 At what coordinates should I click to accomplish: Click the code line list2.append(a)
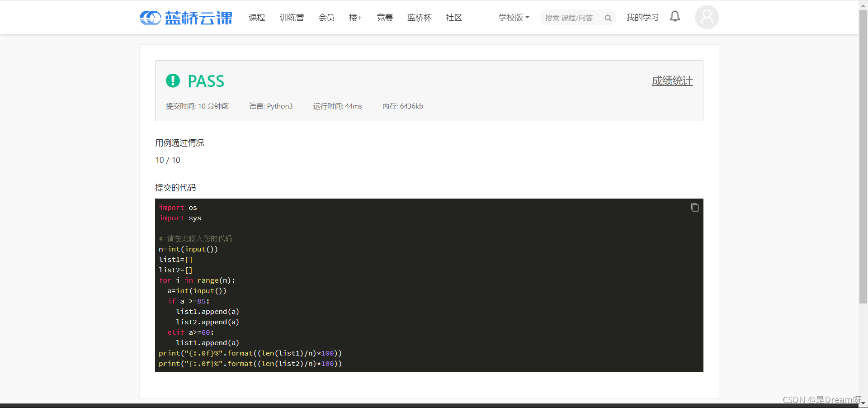208,322
